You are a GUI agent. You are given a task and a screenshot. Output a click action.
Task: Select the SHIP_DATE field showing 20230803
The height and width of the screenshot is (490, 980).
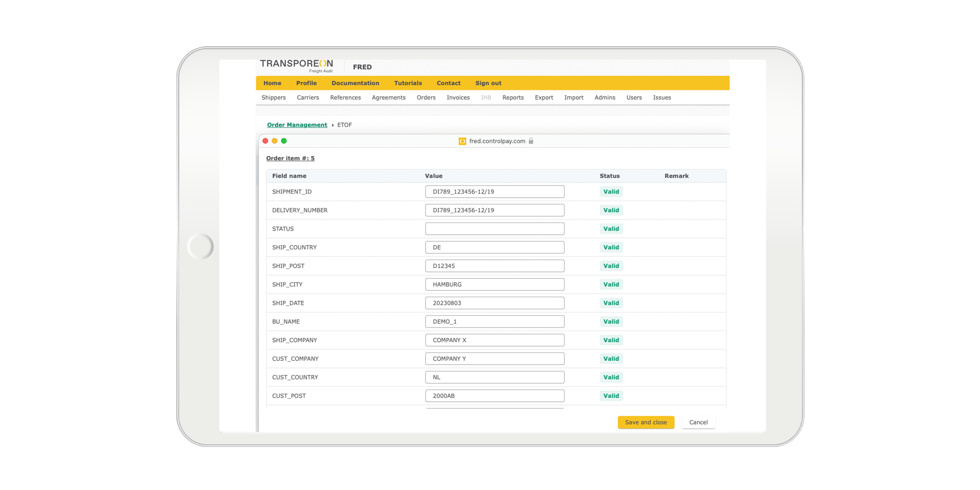click(494, 303)
